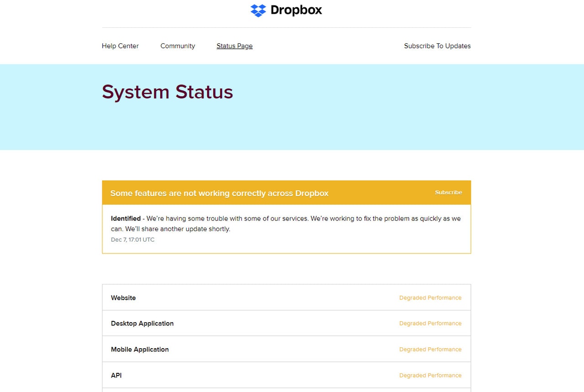
Task: Click the System Status heading
Action: (167, 92)
